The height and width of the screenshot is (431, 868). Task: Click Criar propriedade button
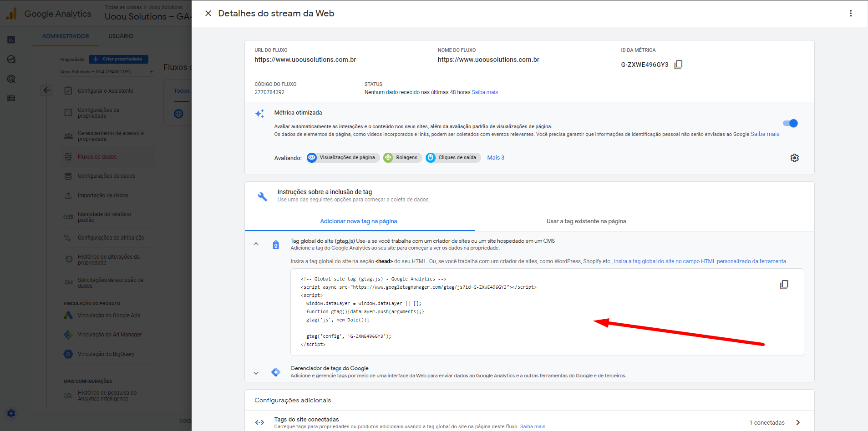(x=118, y=59)
